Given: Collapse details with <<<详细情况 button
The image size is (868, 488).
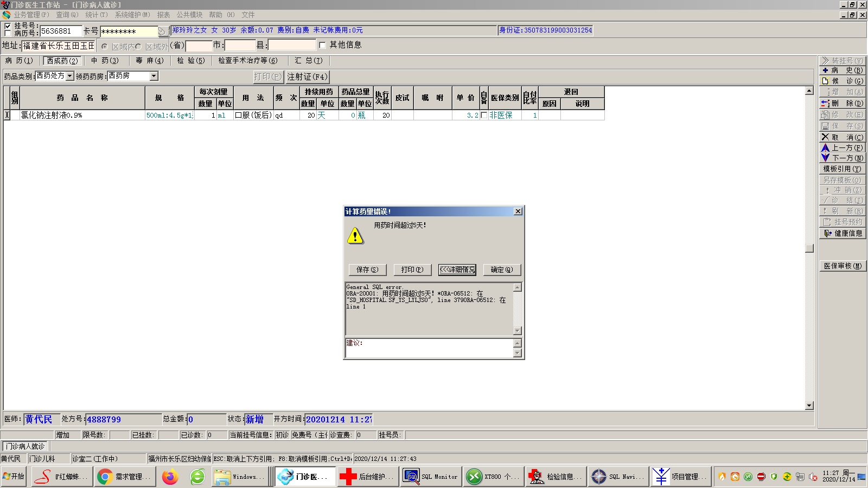Looking at the screenshot, I should click(457, 269).
